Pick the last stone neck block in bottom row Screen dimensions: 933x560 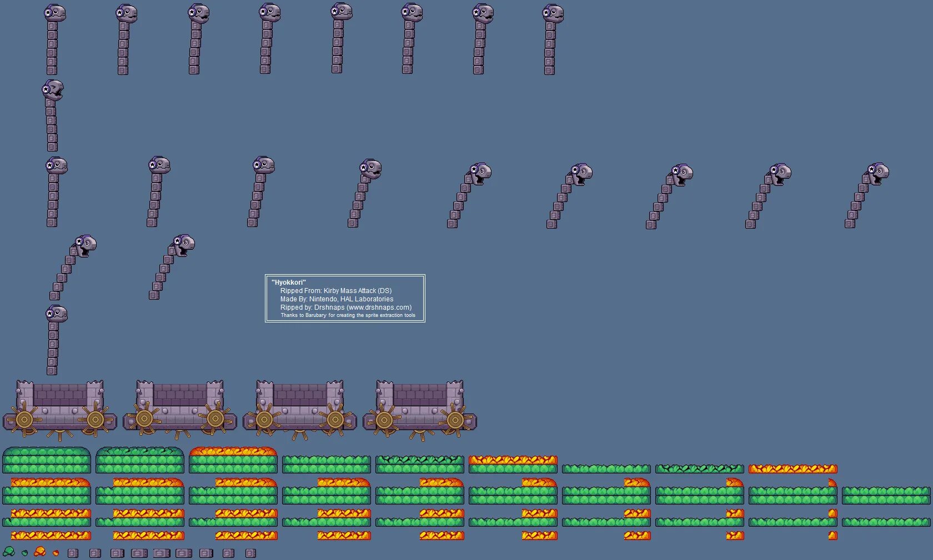click(x=250, y=553)
